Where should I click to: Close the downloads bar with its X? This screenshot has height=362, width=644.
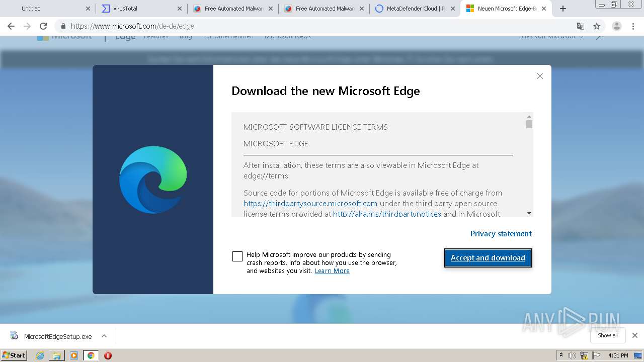[634, 335]
